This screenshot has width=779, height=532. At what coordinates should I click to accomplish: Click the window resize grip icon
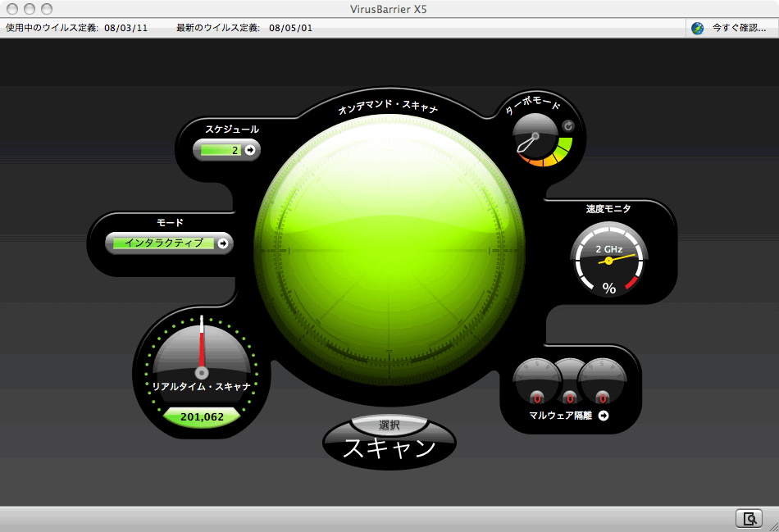tap(773, 526)
